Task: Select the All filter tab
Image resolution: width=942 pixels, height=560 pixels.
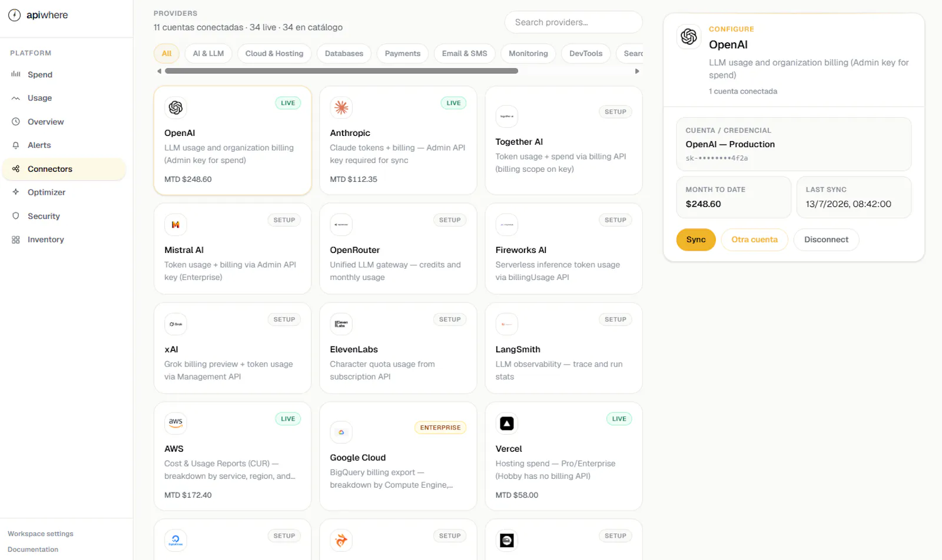Action: point(167,54)
